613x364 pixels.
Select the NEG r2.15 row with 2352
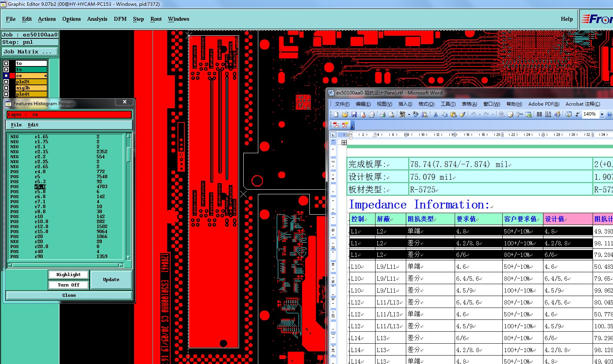[65, 152]
